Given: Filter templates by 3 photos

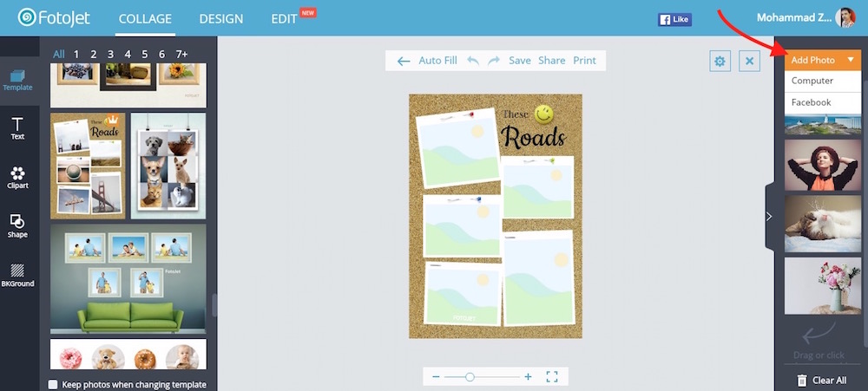Looking at the screenshot, I should tap(110, 54).
